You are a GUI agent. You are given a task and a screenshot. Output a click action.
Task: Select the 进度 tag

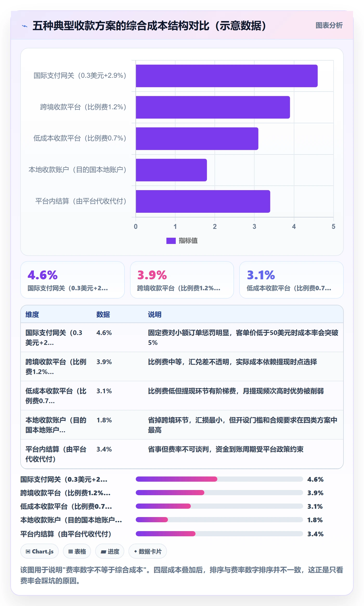tap(110, 551)
